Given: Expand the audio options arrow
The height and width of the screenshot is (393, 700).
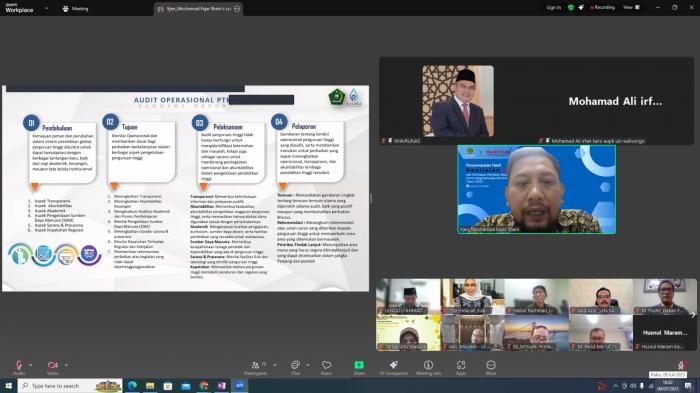Looking at the screenshot, I should 30,365.
